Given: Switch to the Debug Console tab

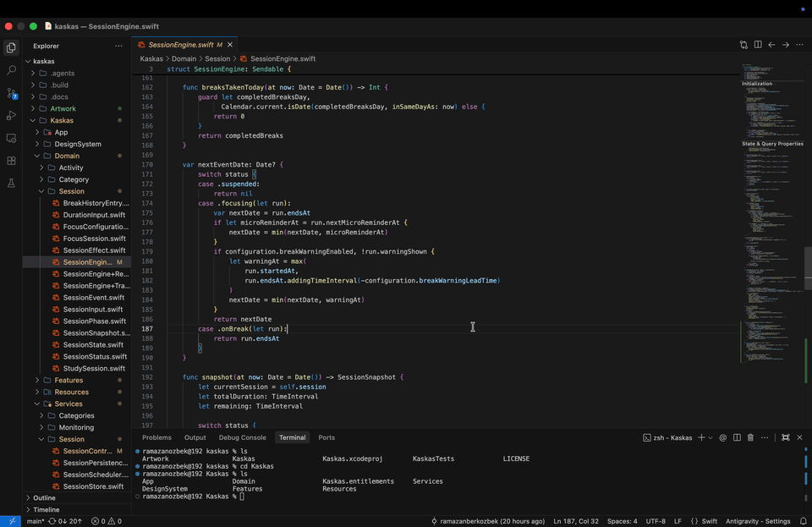Looking at the screenshot, I should pos(243,437).
